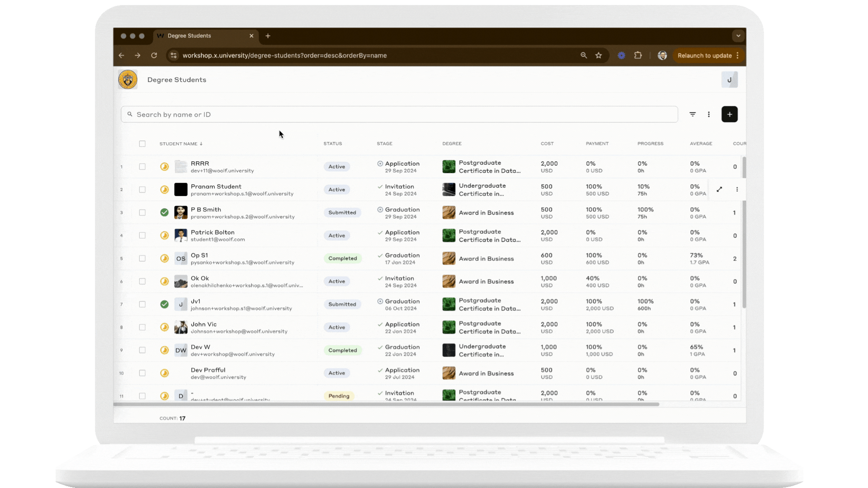Check the box for RRRR row
Screen dimensions: 868x488
pyautogui.click(x=142, y=167)
